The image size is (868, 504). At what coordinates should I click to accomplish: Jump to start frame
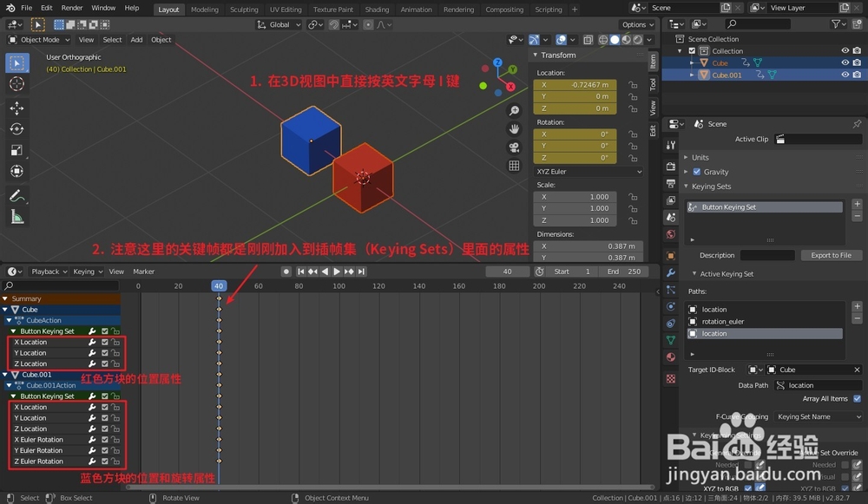(300, 272)
